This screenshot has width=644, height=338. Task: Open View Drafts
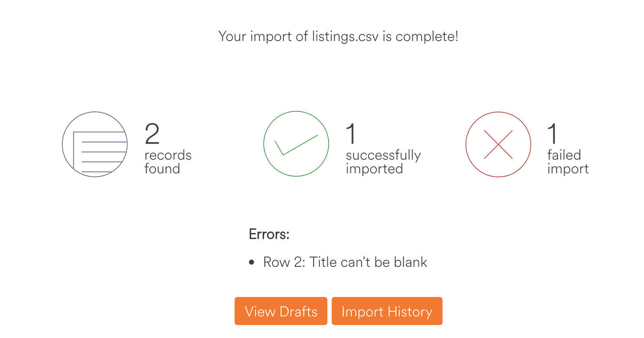281,311
